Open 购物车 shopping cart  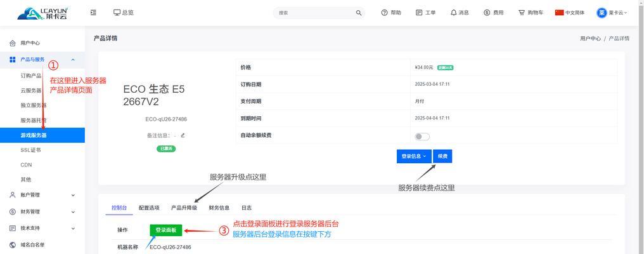point(531,13)
